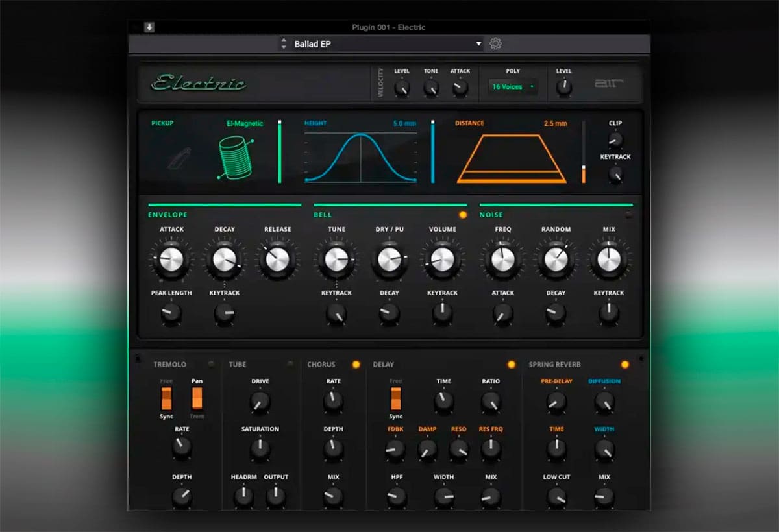Enable the Tremolo effect LED

tap(212, 364)
